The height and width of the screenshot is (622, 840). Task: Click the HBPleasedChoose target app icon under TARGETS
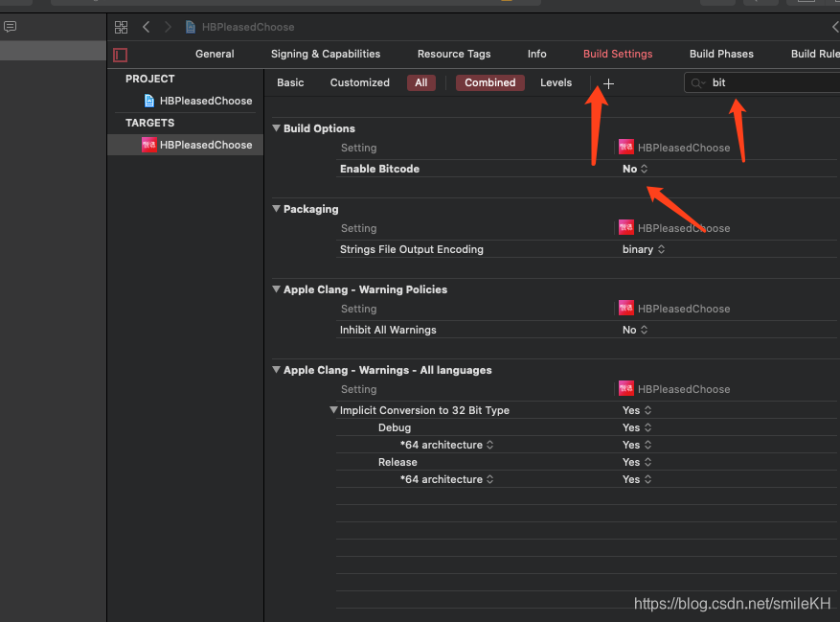(x=148, y=145)
